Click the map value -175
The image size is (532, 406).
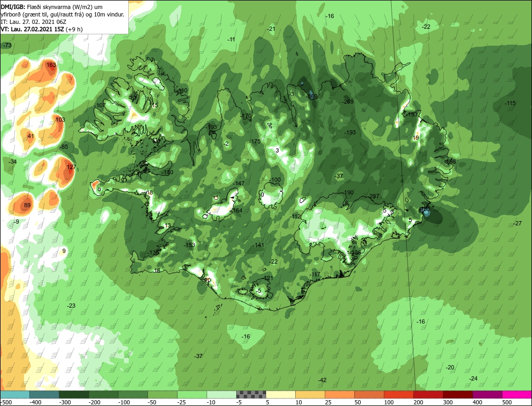pyautogui.click(x=255, y=141)
